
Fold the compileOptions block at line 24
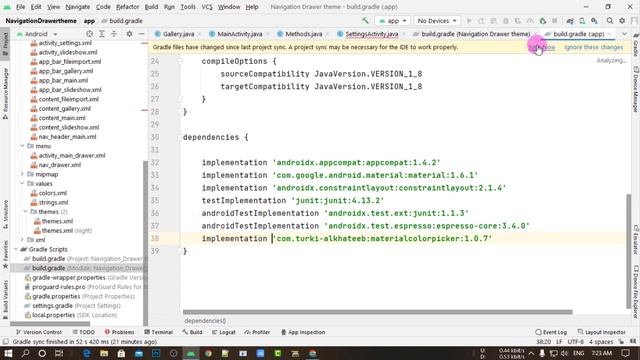180,61
